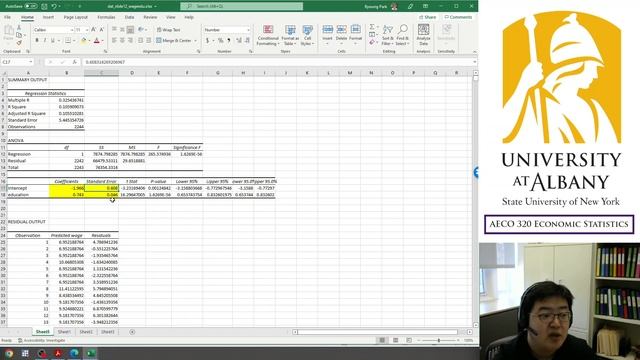Apply the red font color

[97, 40]
